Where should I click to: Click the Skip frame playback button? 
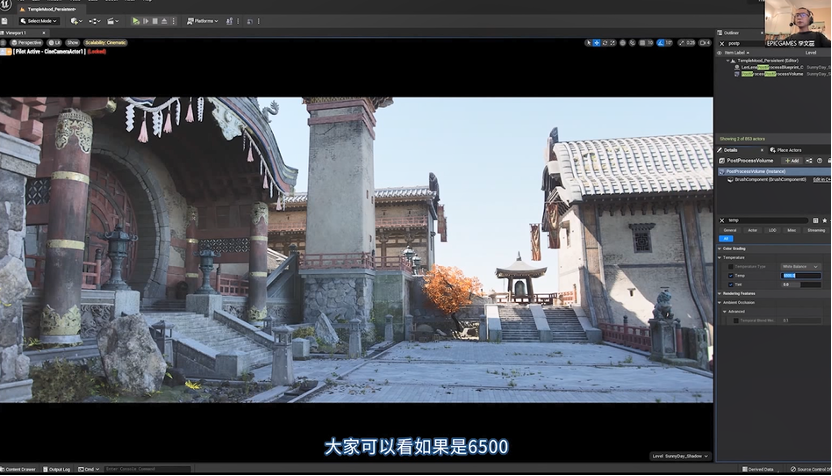(x=145, y=21)
